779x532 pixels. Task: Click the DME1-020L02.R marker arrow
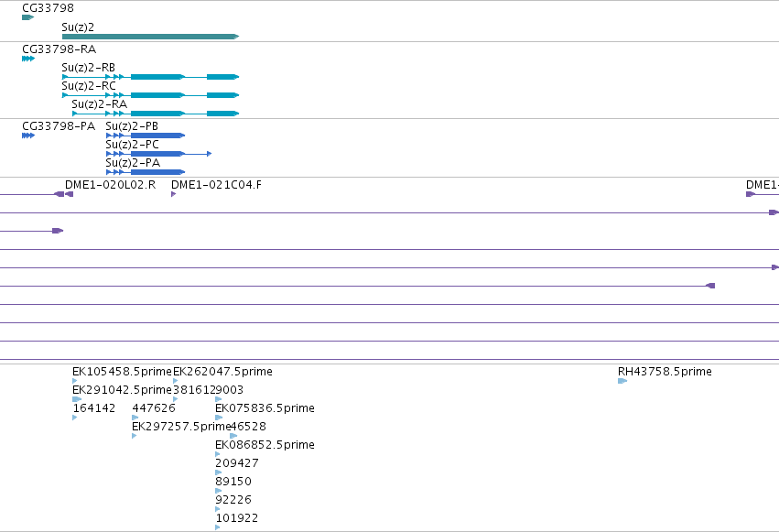point(69,194)
